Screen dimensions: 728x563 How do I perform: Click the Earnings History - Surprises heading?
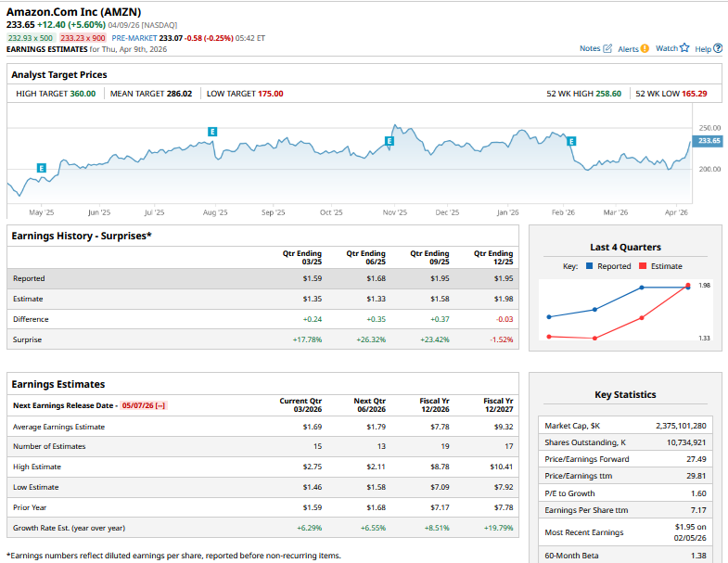[x=82, y=236]
